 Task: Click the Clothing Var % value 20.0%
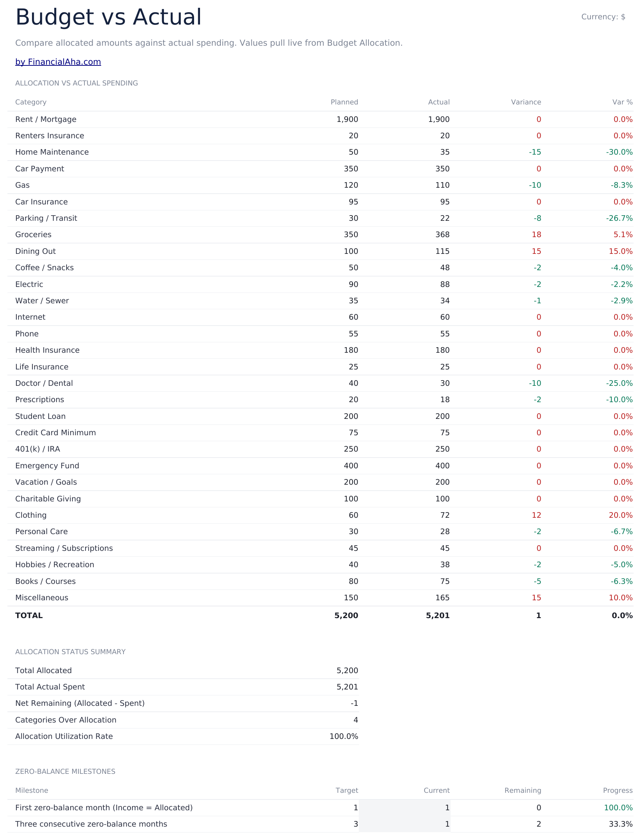621,516
